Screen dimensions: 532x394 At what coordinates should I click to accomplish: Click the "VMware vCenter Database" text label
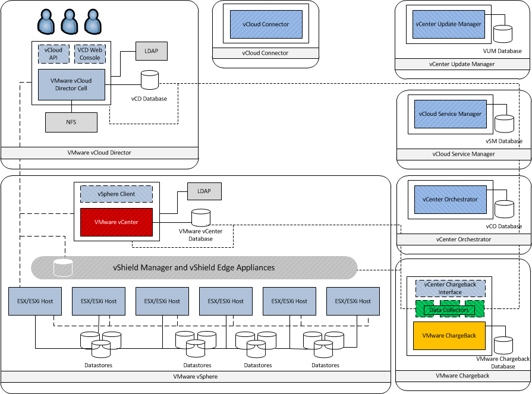(x=200, y=235)
